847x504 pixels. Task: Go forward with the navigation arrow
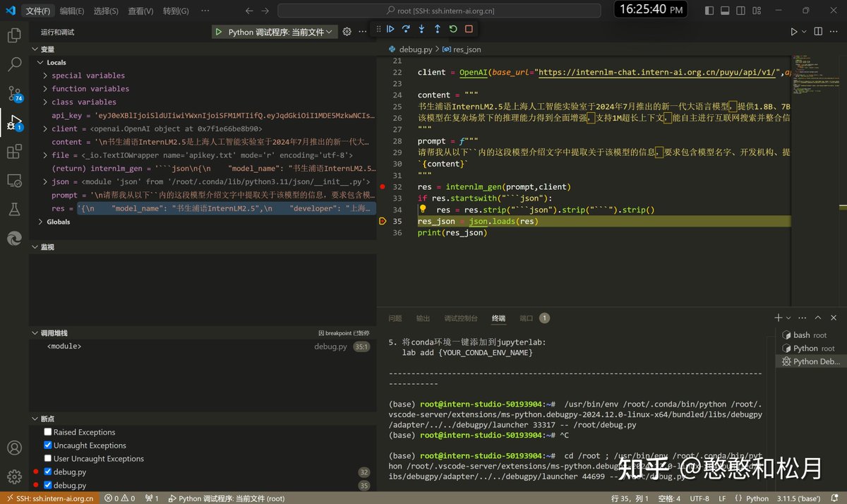click(x=265, y=11)
